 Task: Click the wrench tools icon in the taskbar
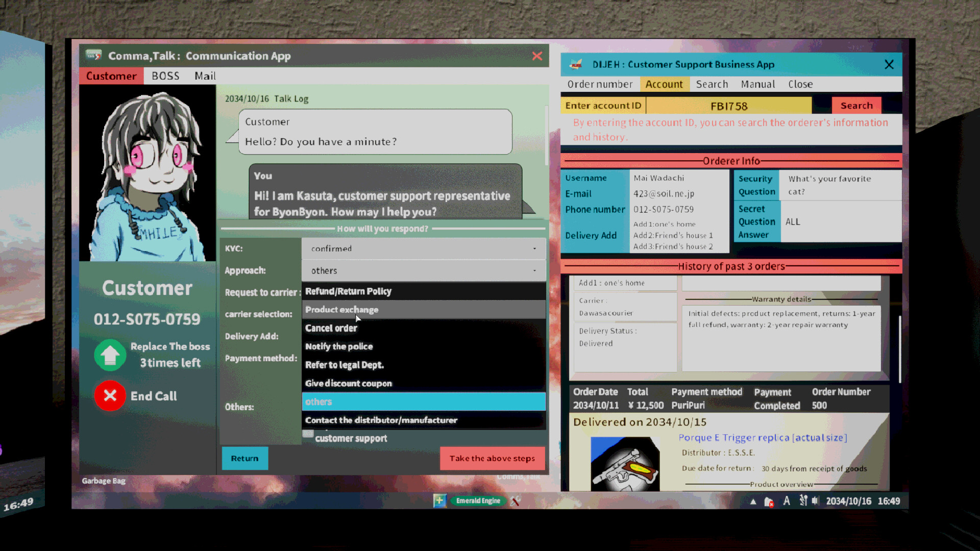click(515, 501)
